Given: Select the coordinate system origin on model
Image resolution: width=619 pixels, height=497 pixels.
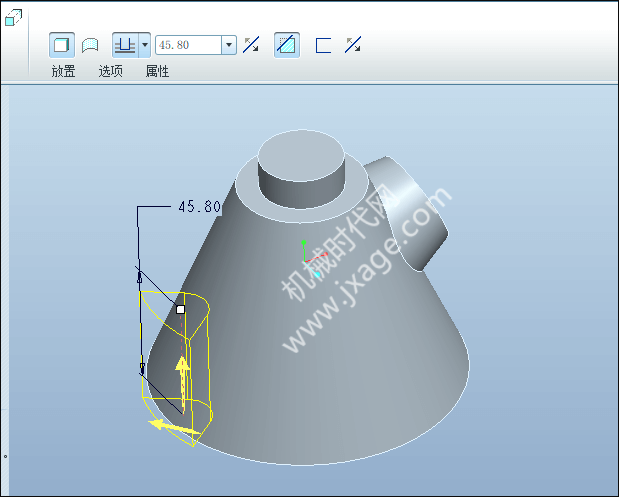Looking at the screenshot, I should coord(305,261).
